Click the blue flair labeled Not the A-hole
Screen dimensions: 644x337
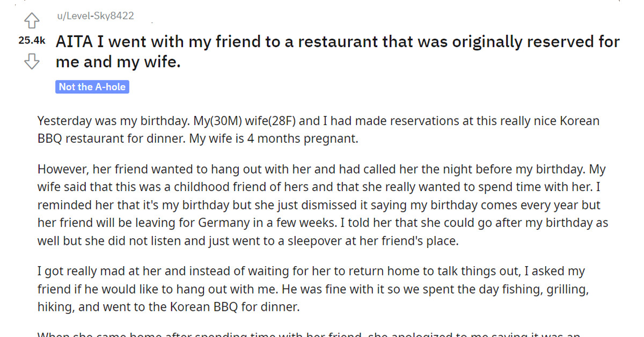coord(92,86)
